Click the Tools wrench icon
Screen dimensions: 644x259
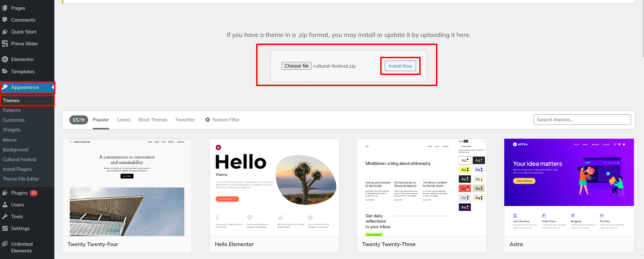click(5, 216)
